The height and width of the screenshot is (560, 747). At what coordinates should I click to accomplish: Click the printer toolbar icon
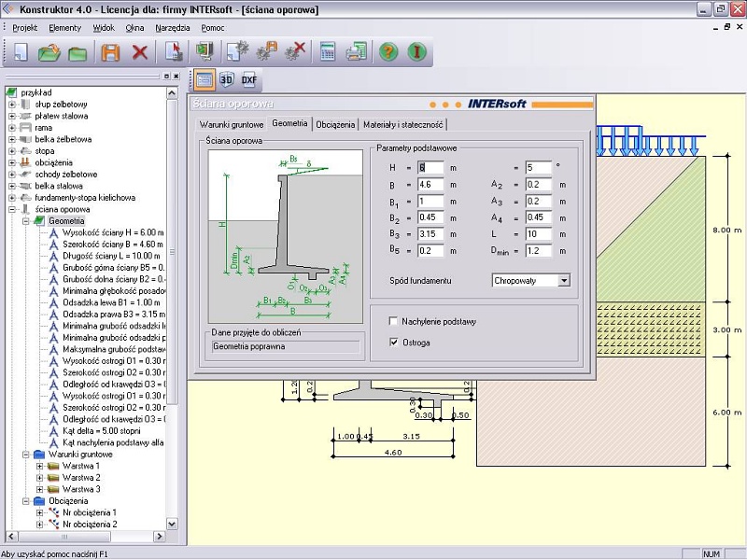(x=356, y=51)
